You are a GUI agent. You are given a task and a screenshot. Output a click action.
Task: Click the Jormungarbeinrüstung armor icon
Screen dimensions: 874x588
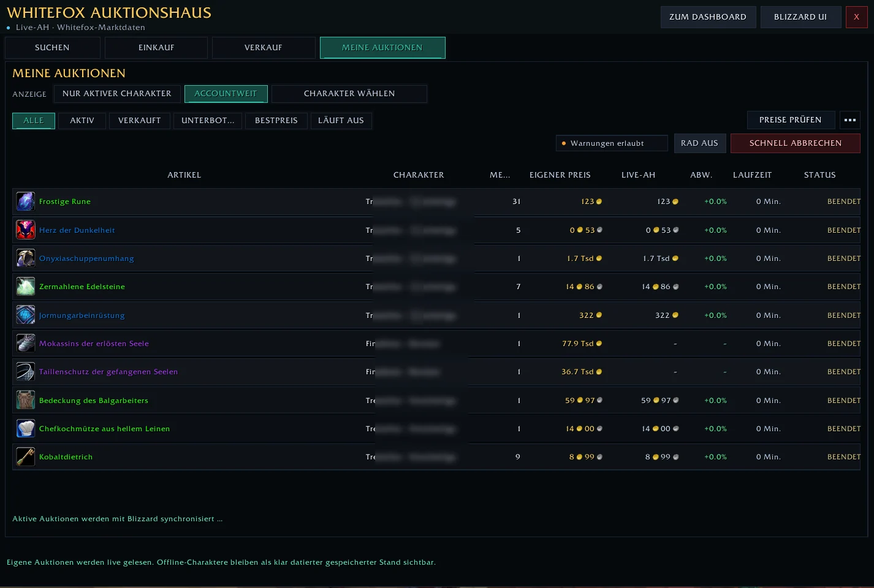(x=26, y=315)
